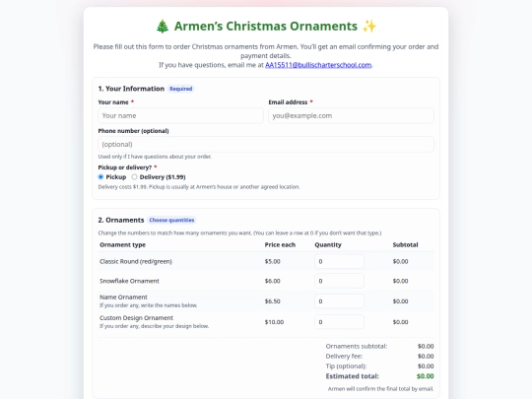This screenshot has height=399, width=532.
Task: Click the Required badge
Action: coord(181,89)
